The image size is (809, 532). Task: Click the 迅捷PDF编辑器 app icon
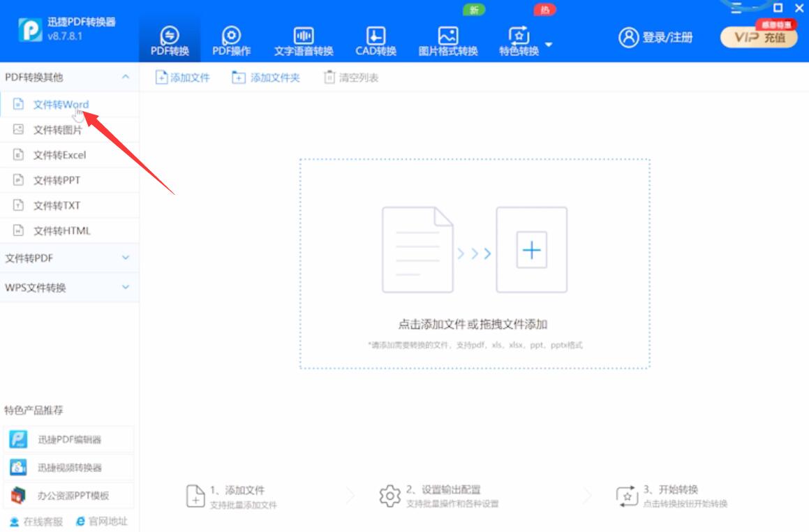(19, 439)
